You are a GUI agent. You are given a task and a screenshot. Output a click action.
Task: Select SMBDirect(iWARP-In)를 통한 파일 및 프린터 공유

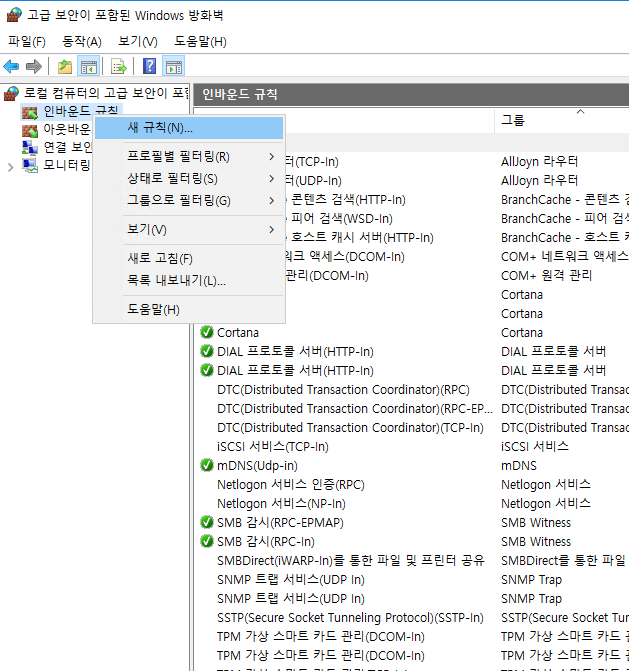[350, 560]
